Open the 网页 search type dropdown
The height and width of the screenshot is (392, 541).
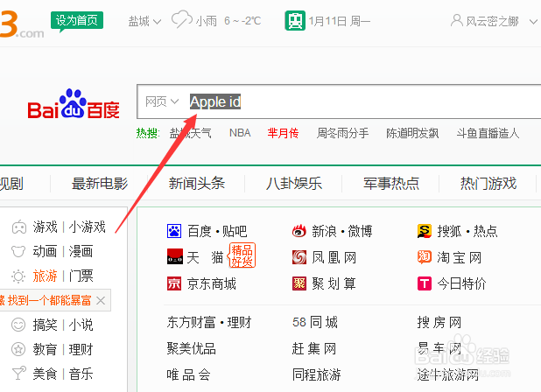162,101
